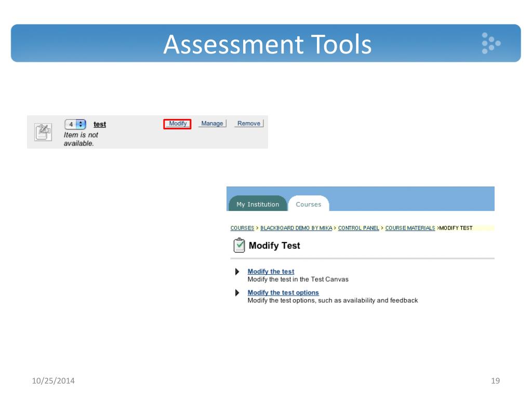Open the underlined test item title
Image resolution: width=532 pixels, height=399 pixels.
point(100,124)
